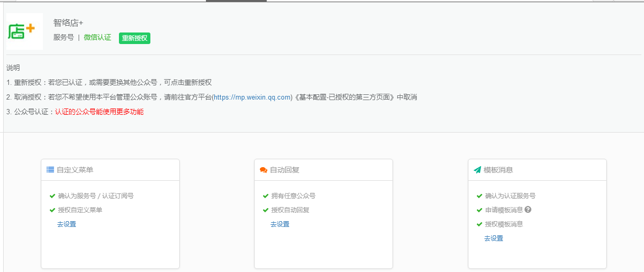Click the checkmark beside 授权自动回复
Screen dimensions: 644x272
266,210
